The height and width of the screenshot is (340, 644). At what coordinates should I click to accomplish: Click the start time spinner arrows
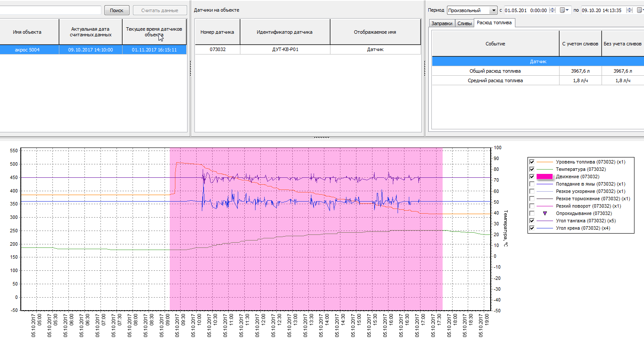tap(552, 10)
